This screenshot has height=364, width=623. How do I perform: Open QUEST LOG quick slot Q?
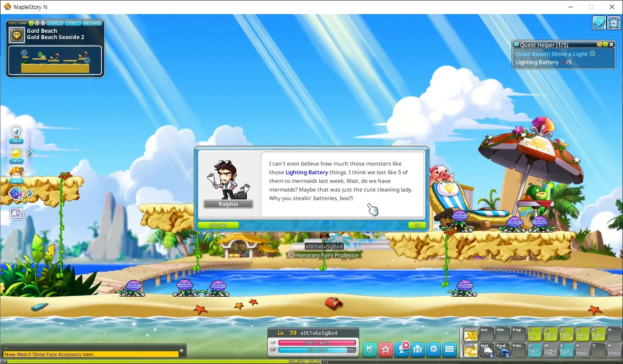point(535,349)
